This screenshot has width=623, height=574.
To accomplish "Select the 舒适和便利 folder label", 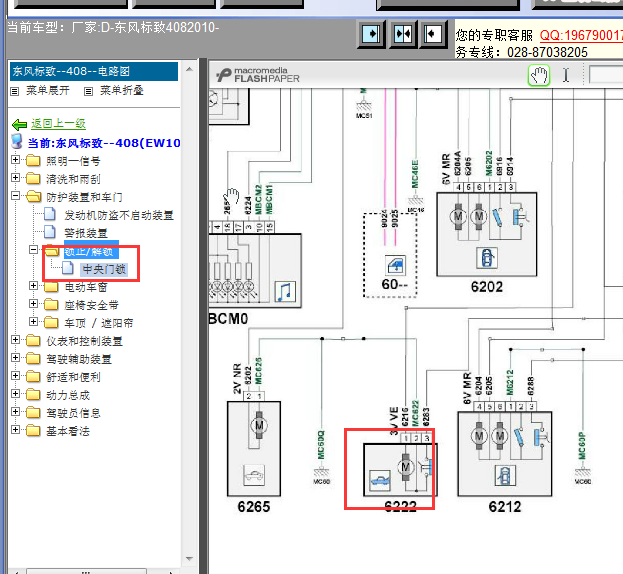I will pos(73,377).
